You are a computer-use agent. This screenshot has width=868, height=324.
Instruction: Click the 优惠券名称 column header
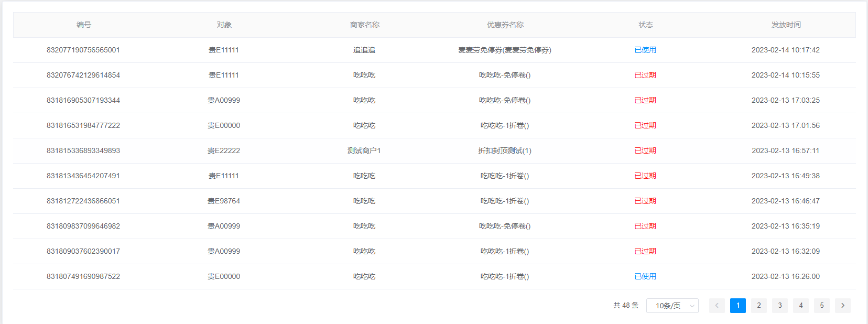coord(505,25)
